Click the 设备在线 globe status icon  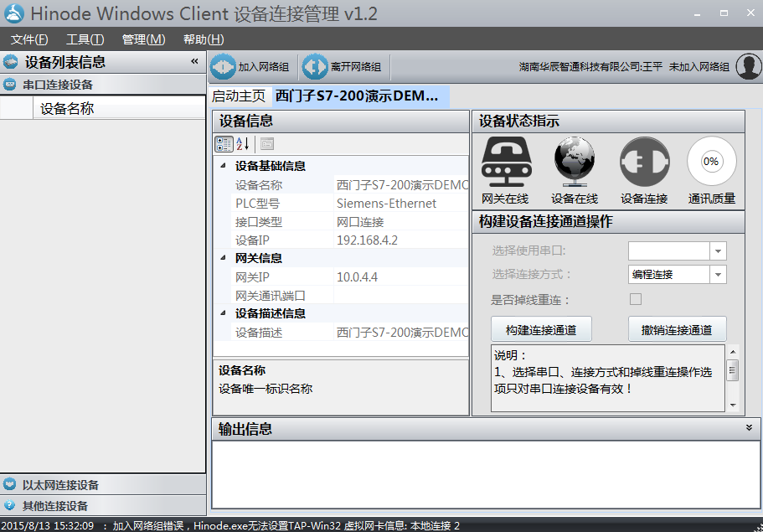(x=575, y=163)
